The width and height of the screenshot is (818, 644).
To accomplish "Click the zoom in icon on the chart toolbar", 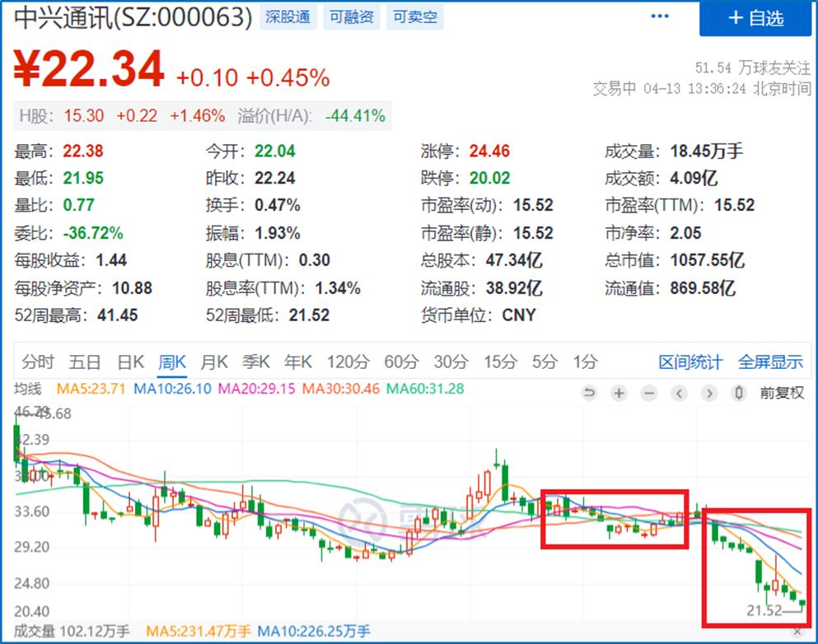I will (619, 394).
